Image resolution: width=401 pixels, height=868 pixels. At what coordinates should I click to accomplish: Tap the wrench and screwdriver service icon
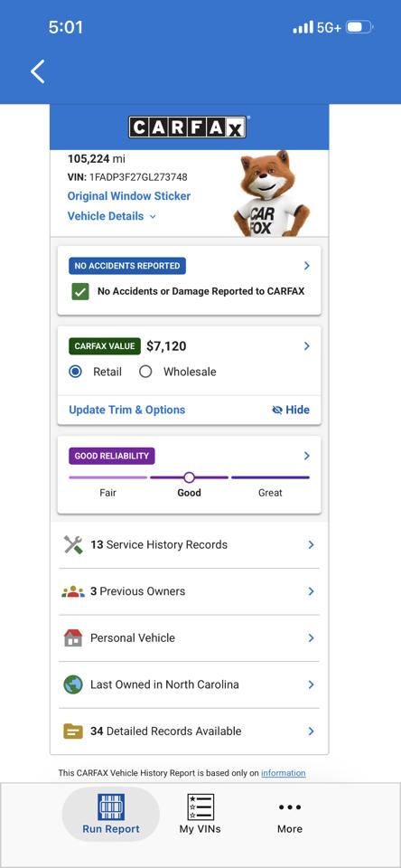coord(73,544)
